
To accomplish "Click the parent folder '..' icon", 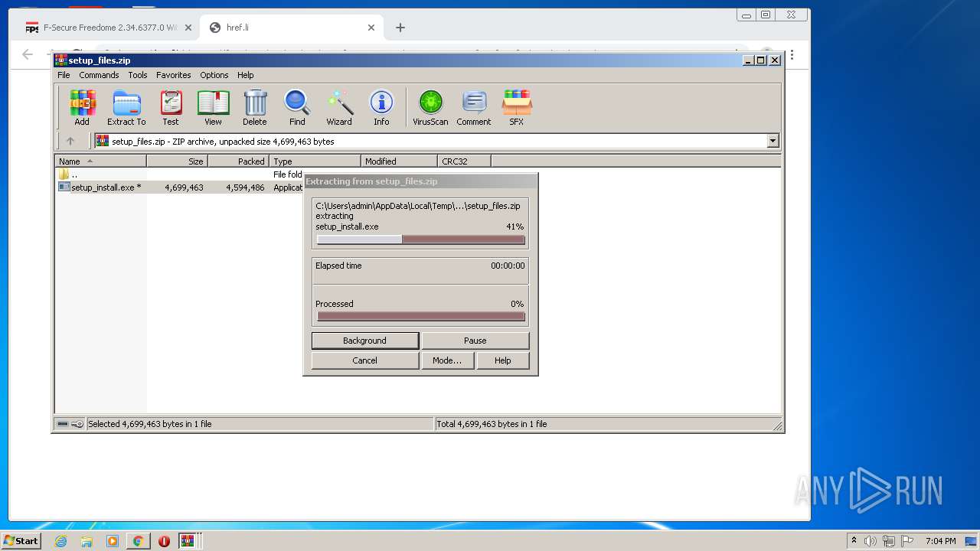I will click(64, 174).
